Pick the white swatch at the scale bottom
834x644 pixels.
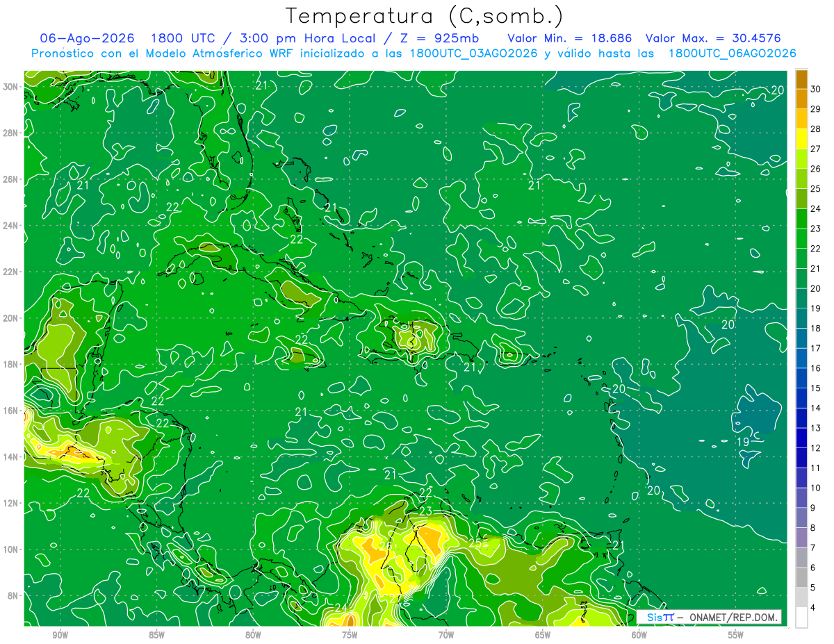801,618
